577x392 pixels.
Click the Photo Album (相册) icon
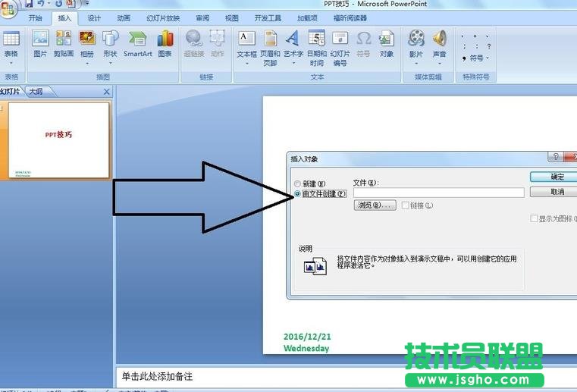87,39
